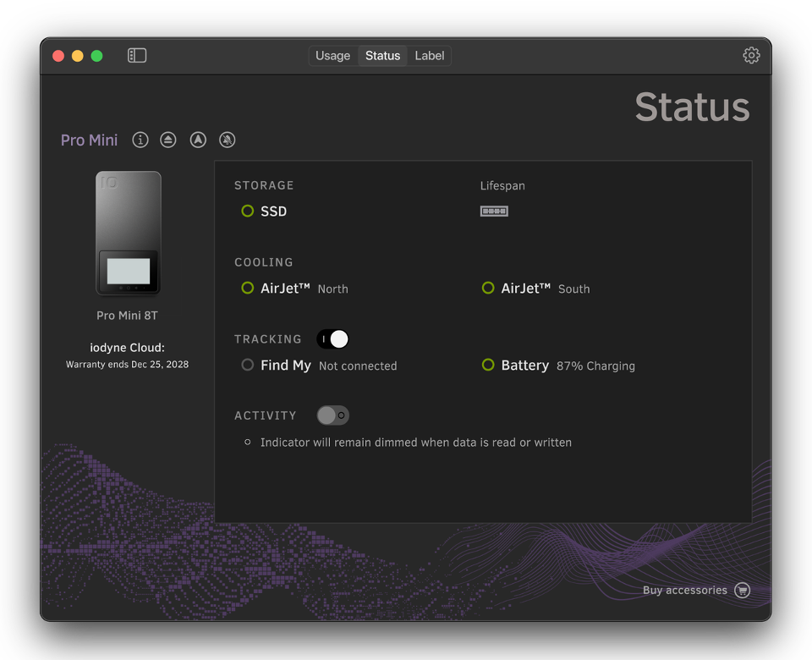812x660 pixels.
Task: Select the Status tab
Action: pyautogui.click(x=382, y=56)
